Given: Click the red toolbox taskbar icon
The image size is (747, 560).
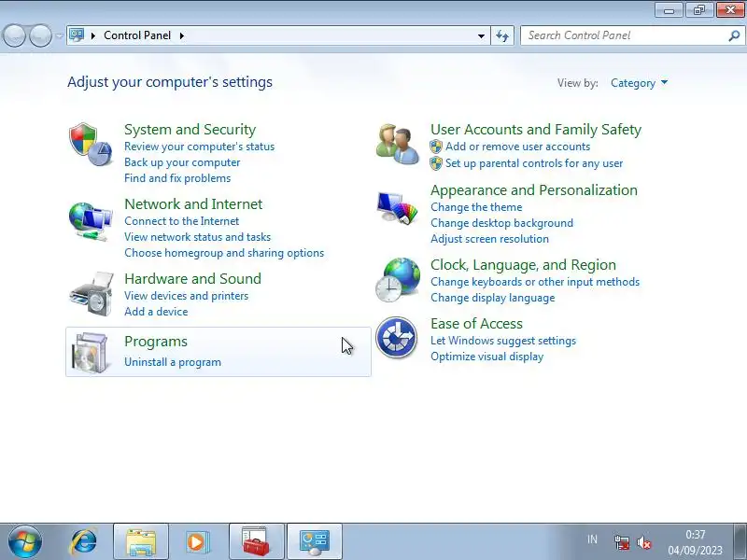Looking at the screenshot, I should (x=256, y=541).
